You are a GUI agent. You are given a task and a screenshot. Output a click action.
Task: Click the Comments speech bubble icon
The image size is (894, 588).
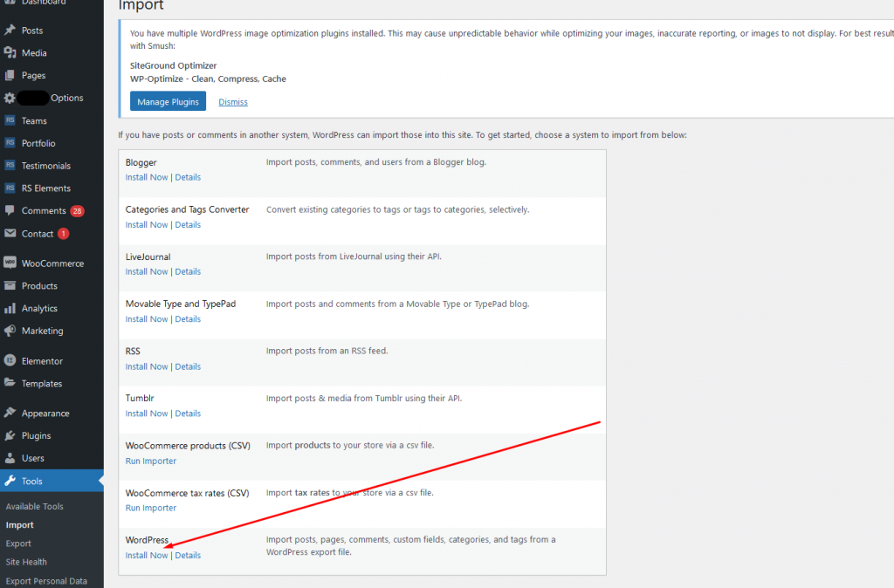pyautogui.click(x=10, y=210)
